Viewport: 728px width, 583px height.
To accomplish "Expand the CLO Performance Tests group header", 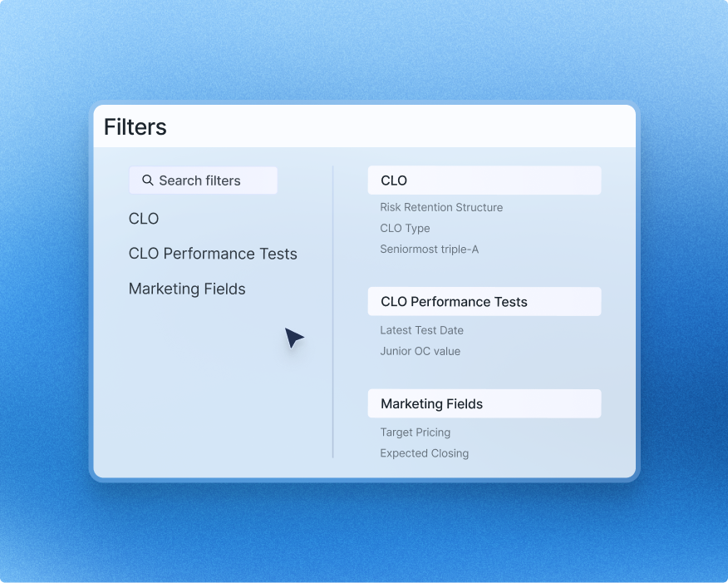I will pyautogui.click(x=485, y=301).
